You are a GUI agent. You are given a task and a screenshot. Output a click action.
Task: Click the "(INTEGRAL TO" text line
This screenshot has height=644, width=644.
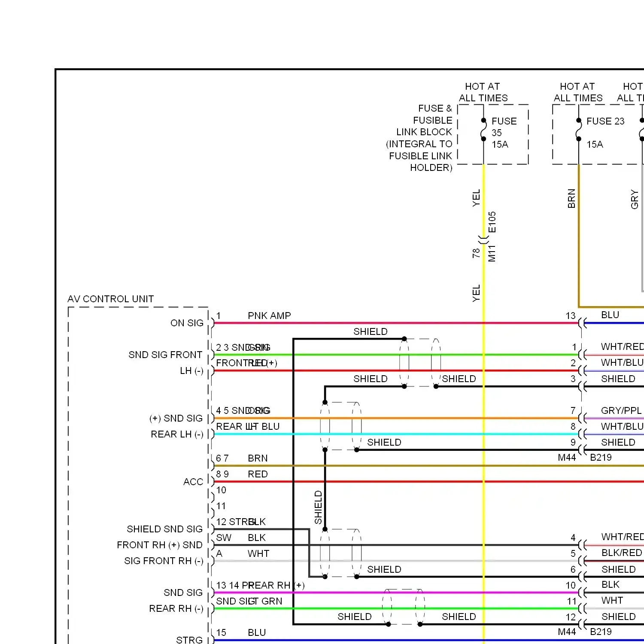pos(419,144)
